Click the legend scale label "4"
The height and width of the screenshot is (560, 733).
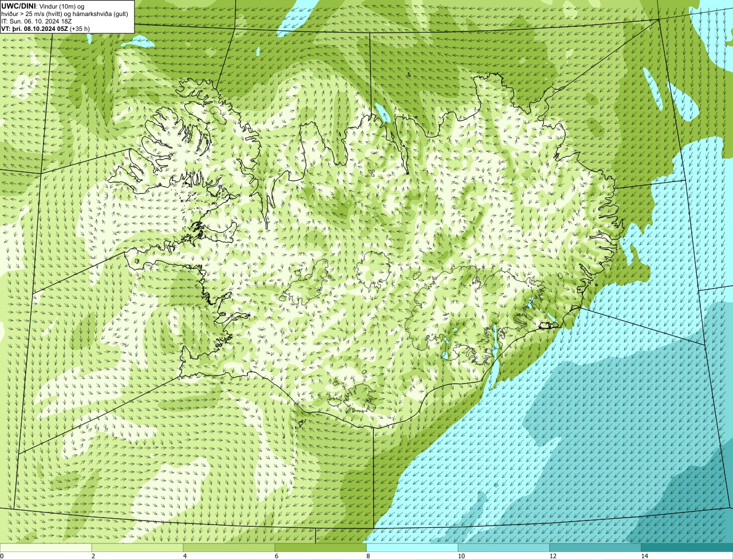pyautogui.click(x=184, y=556)
